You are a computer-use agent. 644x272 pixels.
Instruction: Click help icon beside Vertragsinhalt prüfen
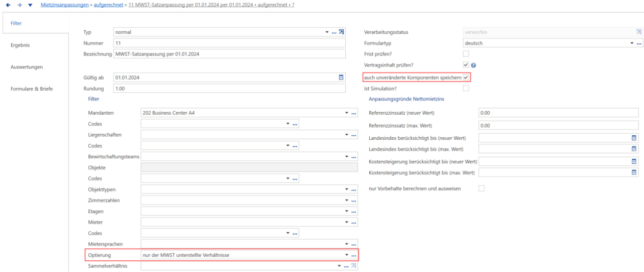click(473, 65)
